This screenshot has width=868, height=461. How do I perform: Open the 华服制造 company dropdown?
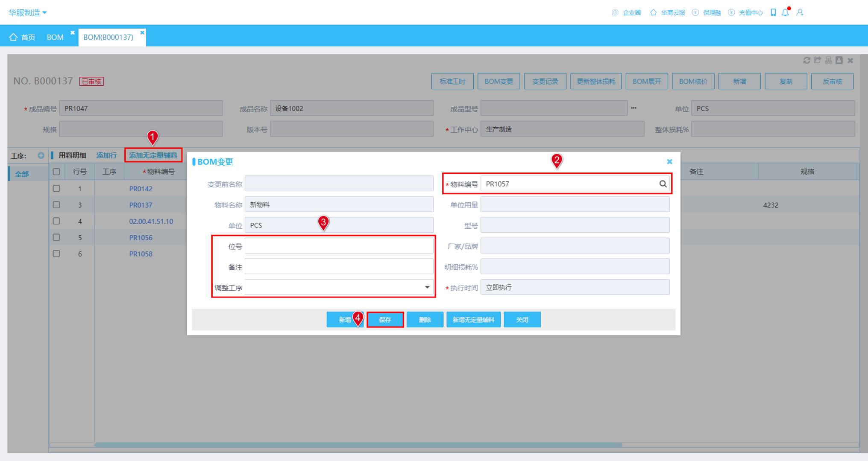click(x=28, y=12)
